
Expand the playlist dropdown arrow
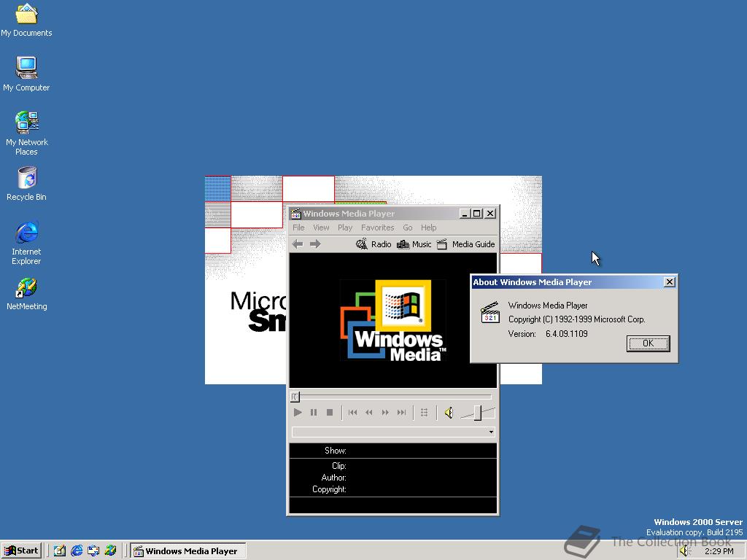(491, 432)
